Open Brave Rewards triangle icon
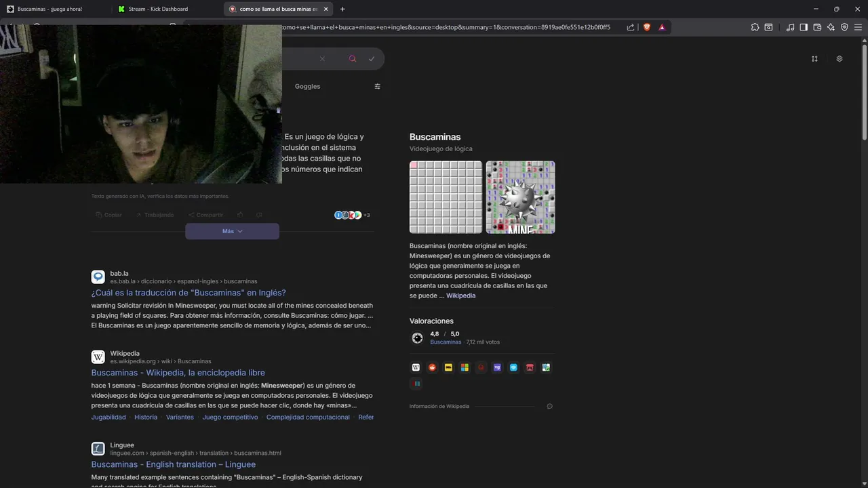 (x=662, y=27)
